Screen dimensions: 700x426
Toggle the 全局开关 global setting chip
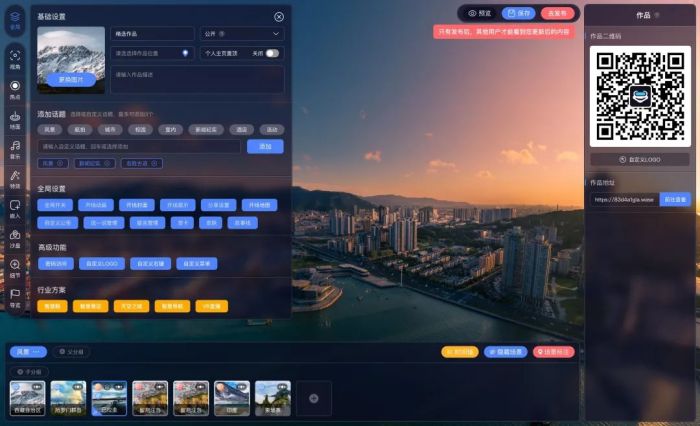55,205
